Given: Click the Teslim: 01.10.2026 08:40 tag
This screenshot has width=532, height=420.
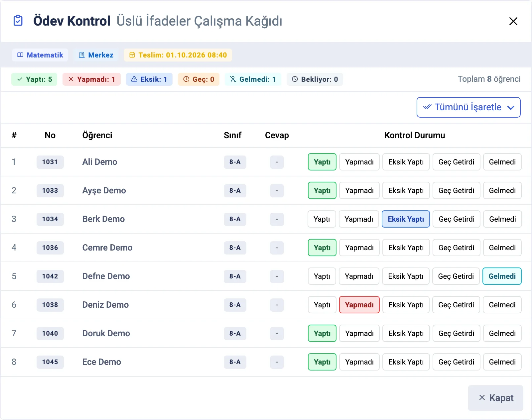Looking at the screenshot, I should [178, 55].
